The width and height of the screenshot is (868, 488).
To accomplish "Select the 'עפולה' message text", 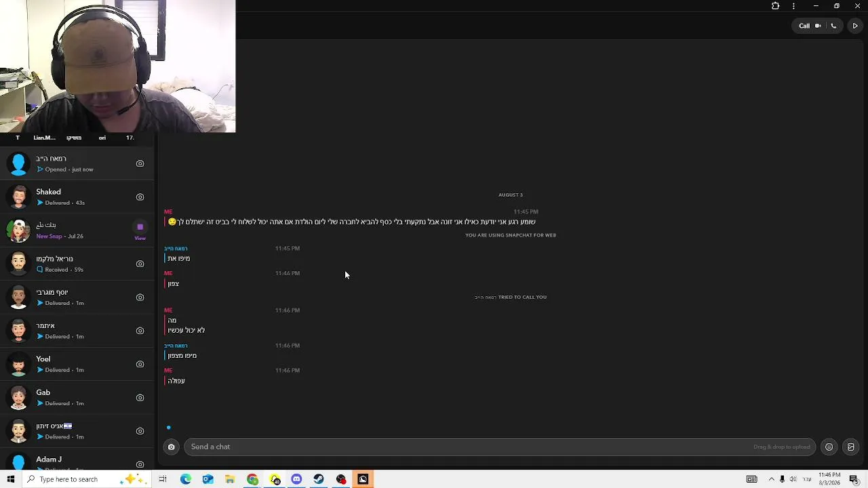I will [176, 381].
